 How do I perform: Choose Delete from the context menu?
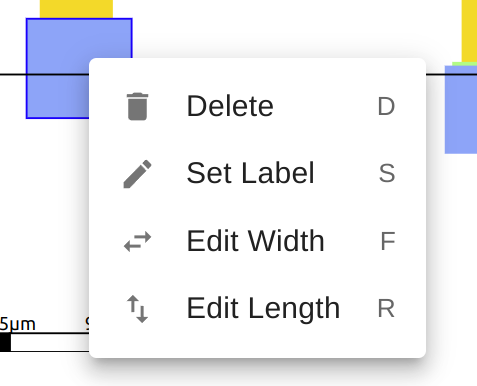[x=257, y=106]
